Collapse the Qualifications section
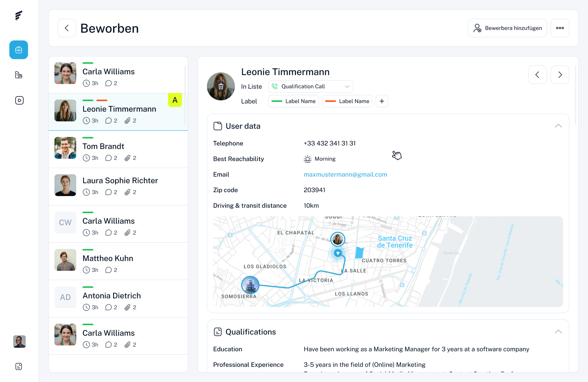Screen dimensions: 588x382 tap(558, 332)
